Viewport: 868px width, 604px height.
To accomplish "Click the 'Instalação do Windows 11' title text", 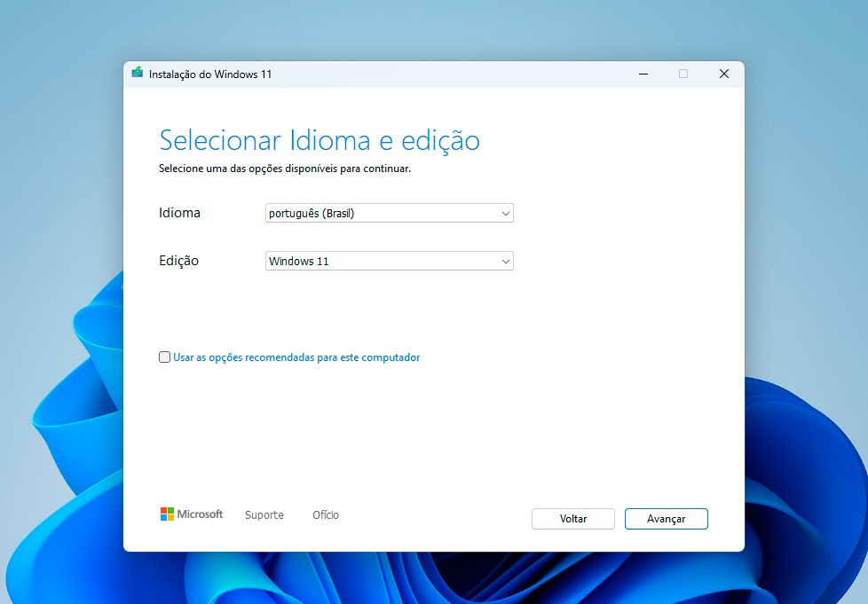I will [210, 75].
